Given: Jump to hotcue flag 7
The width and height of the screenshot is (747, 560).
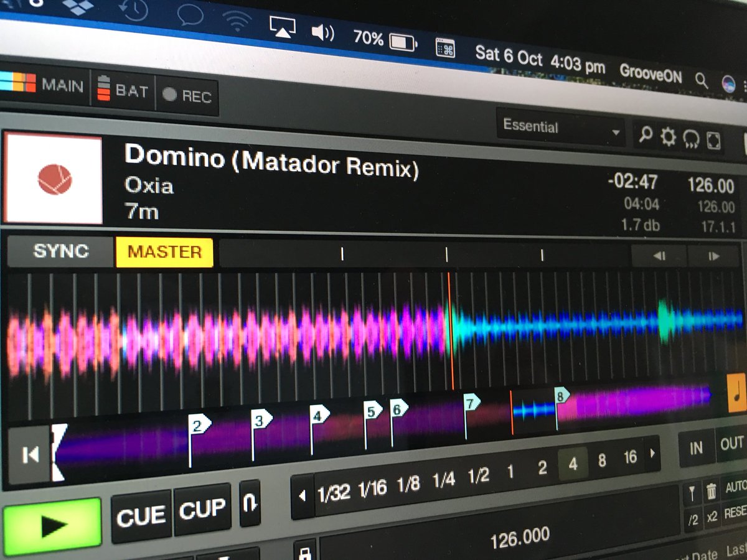Looking at the screenshot, I should coord(472,403).
